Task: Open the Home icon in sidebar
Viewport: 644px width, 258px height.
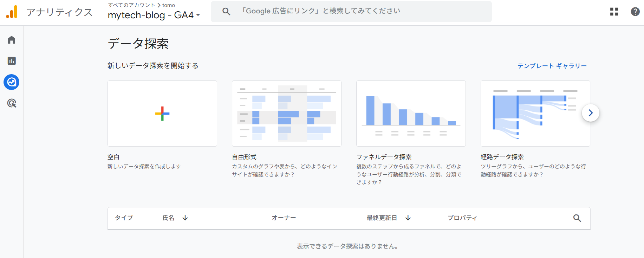Action: [12, 40]
